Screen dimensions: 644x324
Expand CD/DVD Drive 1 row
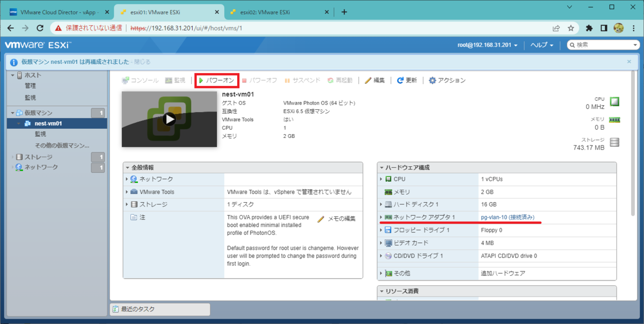tap(382, 256)
